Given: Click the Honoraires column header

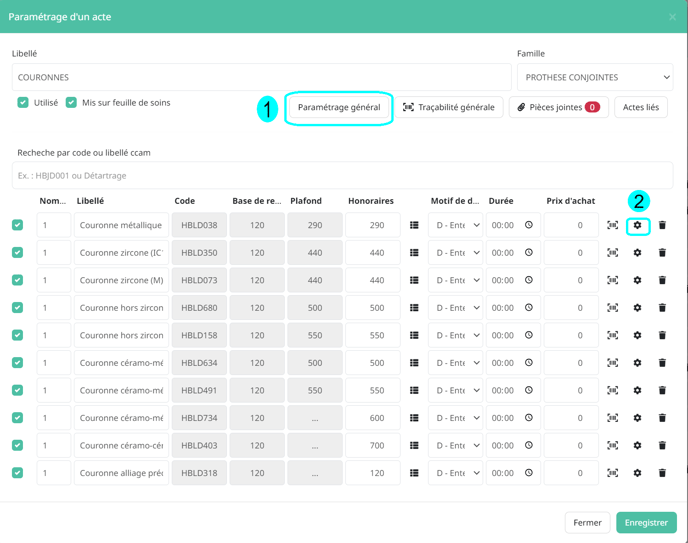Looking at the screenshot, I should 371,201.
